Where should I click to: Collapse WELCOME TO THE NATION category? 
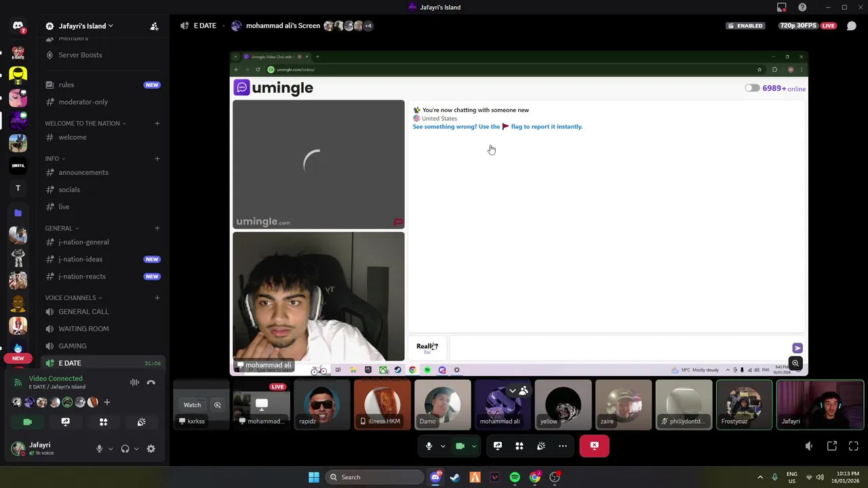click(x=85, y=123)
